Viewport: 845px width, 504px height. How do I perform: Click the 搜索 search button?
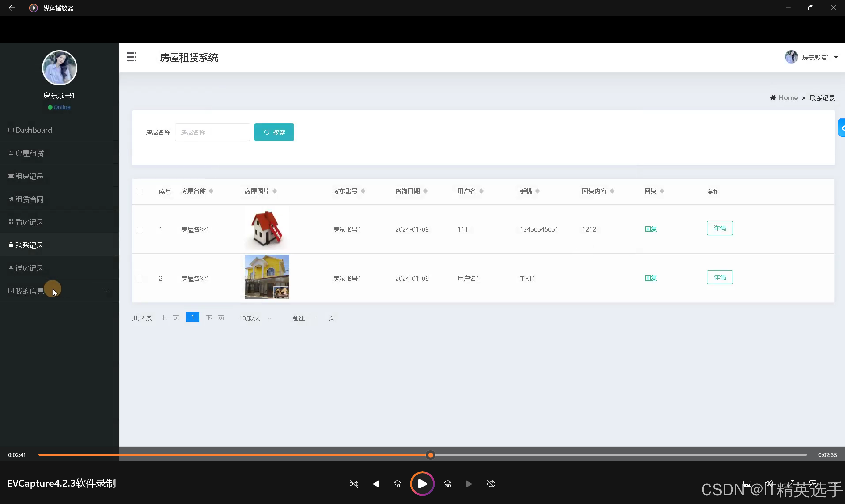point(274,132)
